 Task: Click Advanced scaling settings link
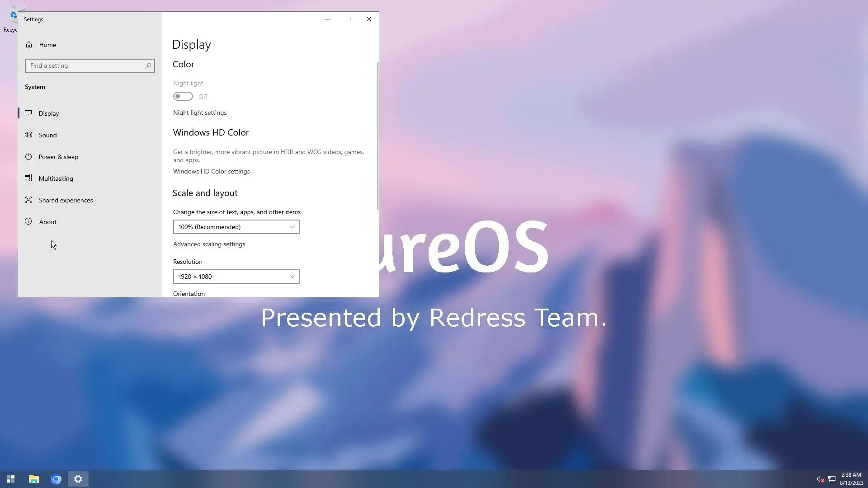click(x=209, y=244)
